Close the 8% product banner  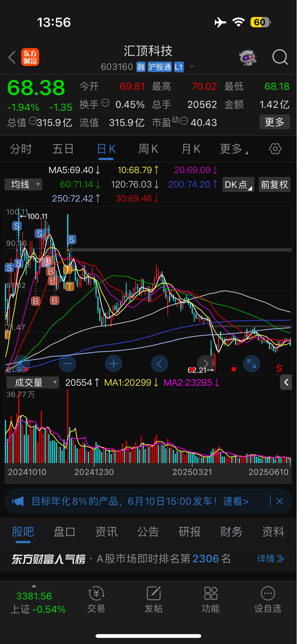click(280, 501)
